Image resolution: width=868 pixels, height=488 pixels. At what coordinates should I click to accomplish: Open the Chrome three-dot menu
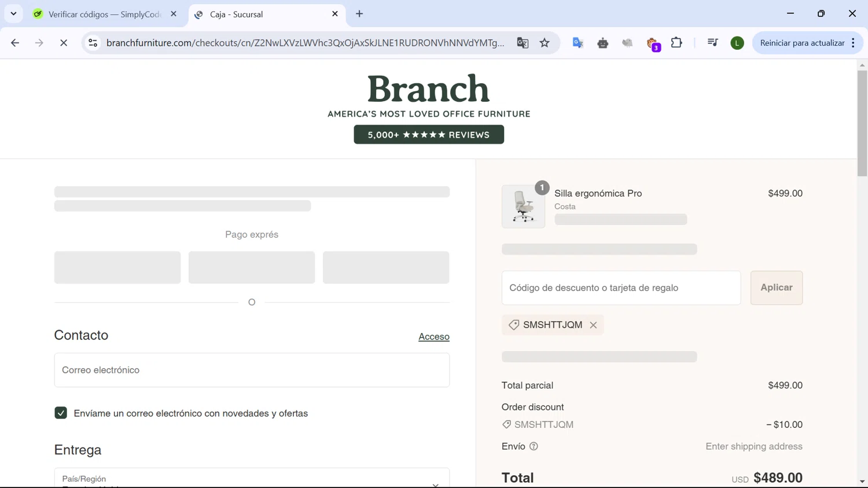coord(854,43)
